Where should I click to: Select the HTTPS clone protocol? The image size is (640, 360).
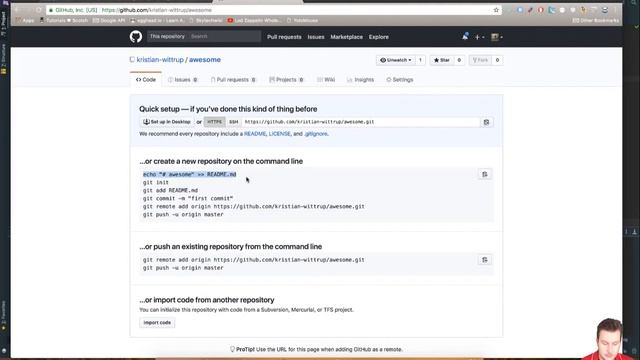[x=214, y=122]
